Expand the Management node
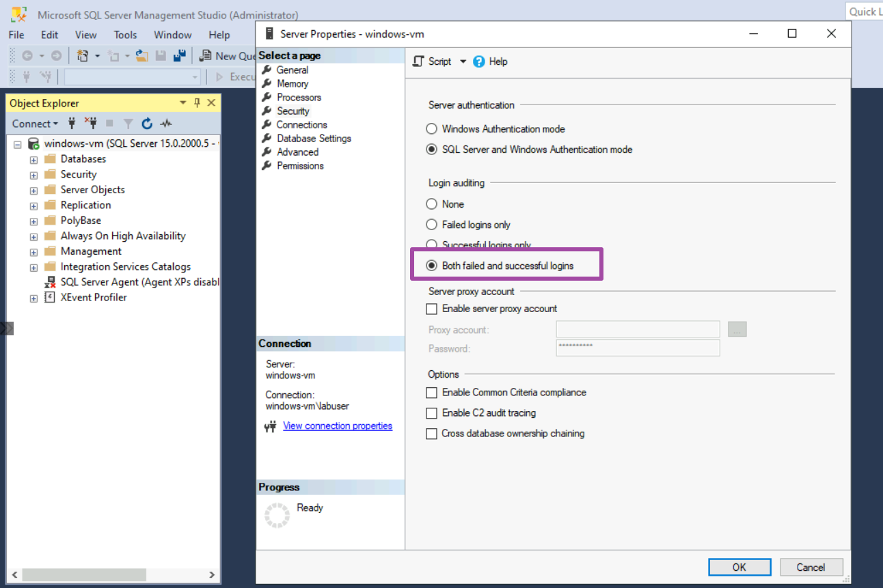Screen dimensions: 883x588 click(33, 252)
